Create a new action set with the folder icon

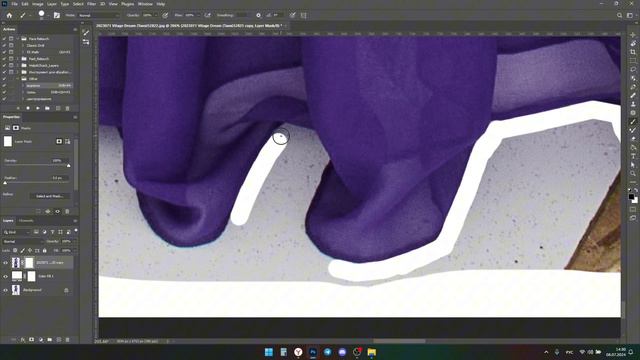47,108
